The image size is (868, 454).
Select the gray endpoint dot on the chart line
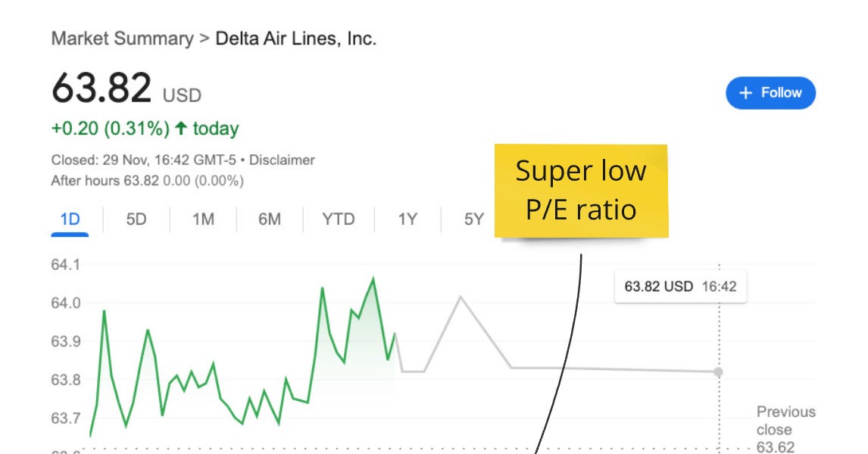coord(717,372)
